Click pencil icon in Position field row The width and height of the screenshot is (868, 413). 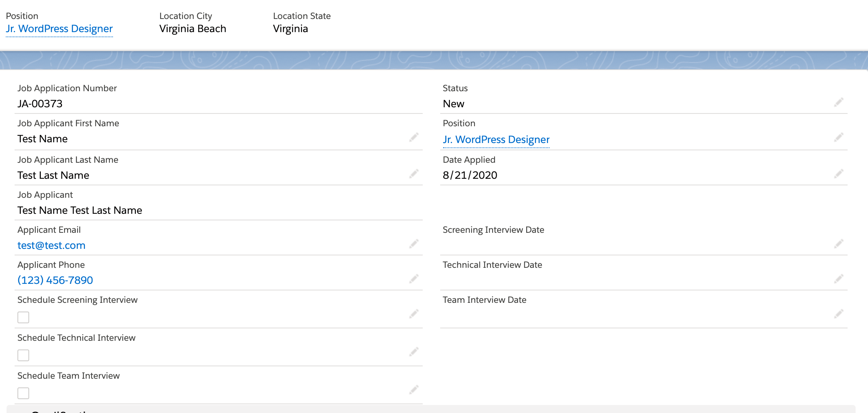(x=838, y=137)
